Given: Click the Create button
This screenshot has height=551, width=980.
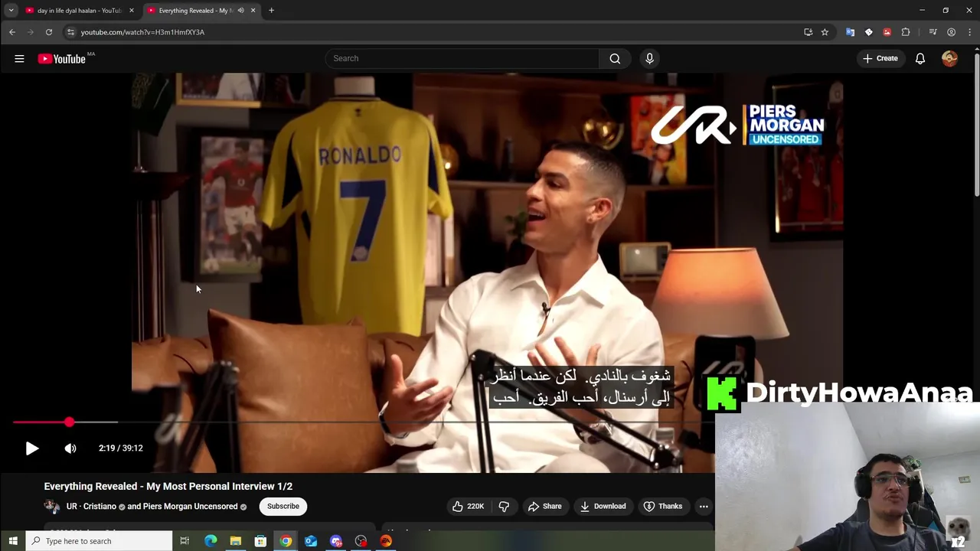Looking at the screenshot, I should 880,58.
